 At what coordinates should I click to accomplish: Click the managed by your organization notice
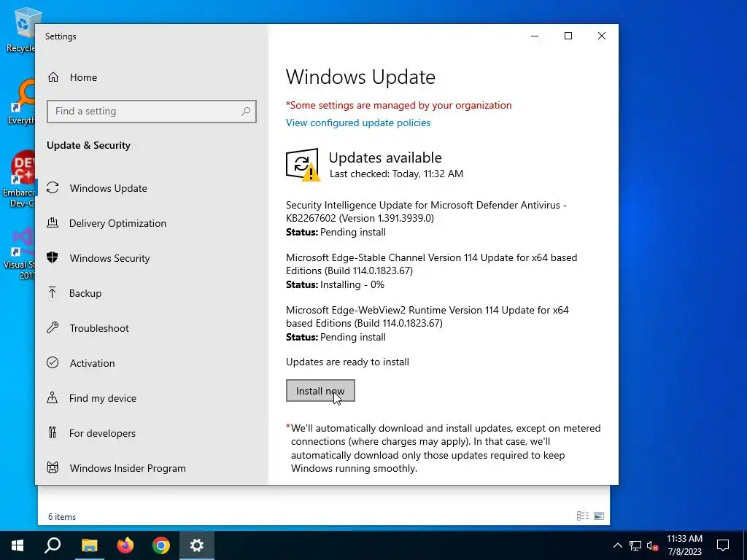tap(399, 105)
